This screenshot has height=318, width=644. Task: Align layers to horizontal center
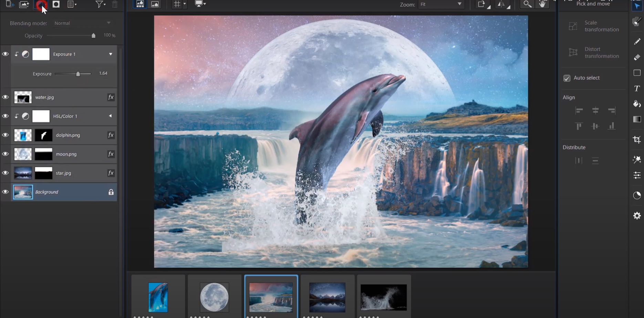pos(595,110)
